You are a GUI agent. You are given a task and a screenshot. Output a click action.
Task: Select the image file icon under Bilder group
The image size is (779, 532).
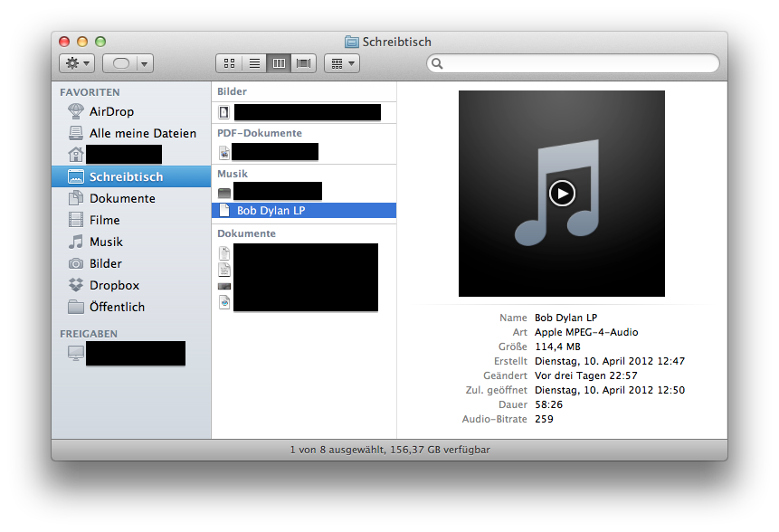pos(224,112)
